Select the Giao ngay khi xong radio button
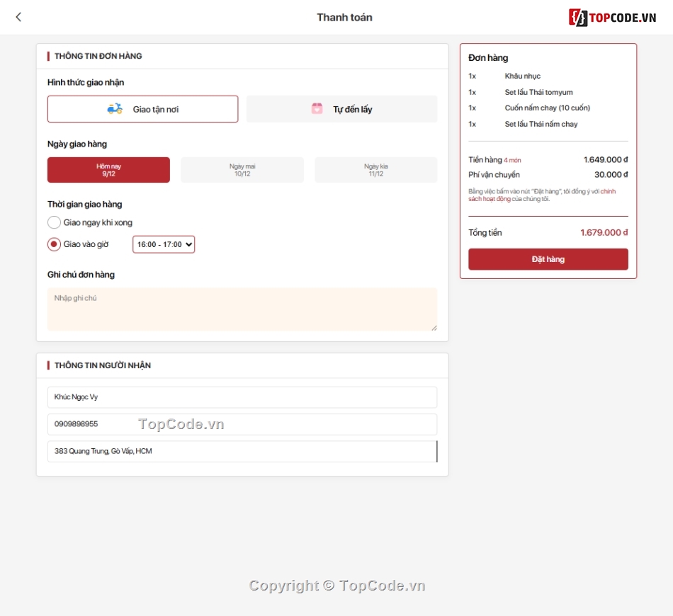Viewport: 673px width, 616px height. [54, 222]
